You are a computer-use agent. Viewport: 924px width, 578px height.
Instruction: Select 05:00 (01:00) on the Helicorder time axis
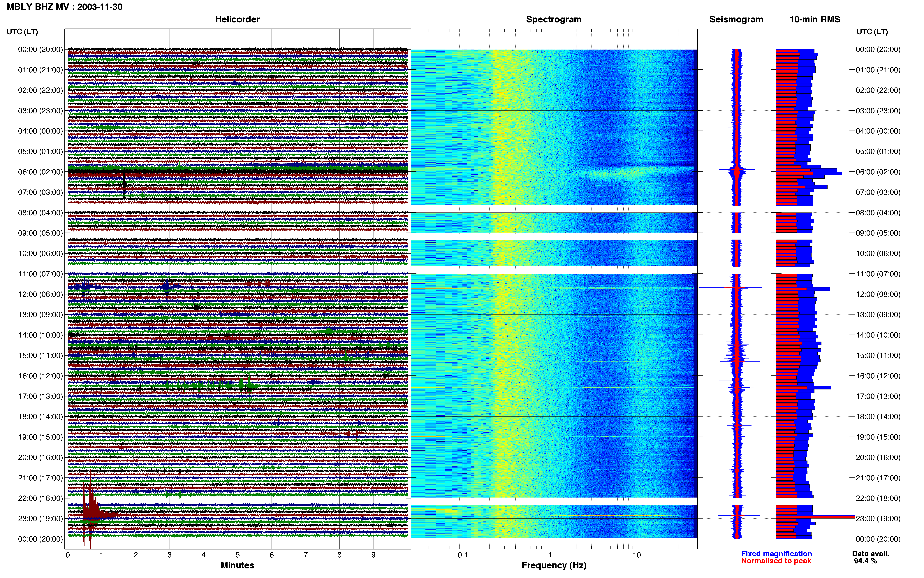41,151
